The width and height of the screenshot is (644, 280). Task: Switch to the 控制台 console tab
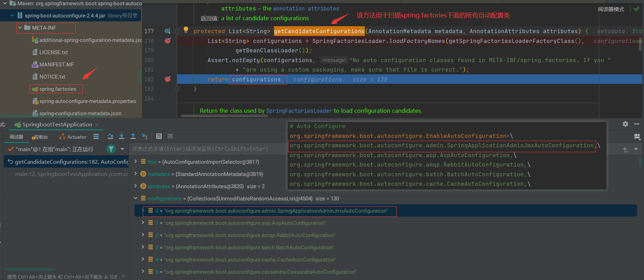(40, 137)
